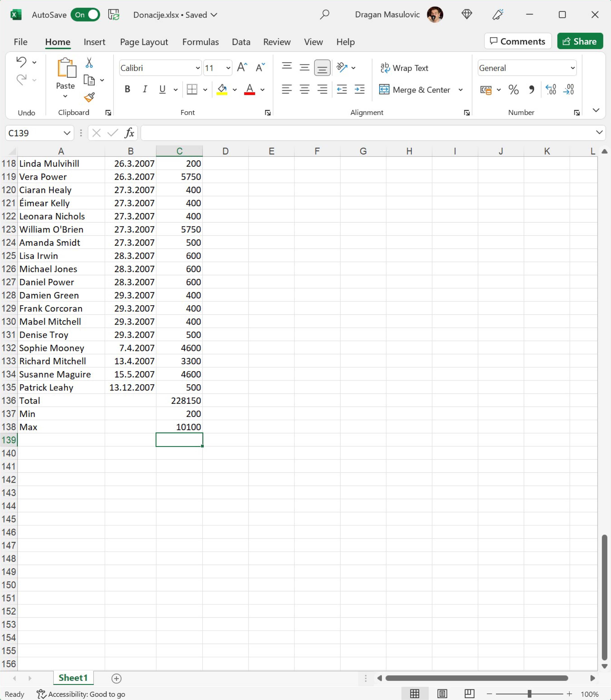Viewport: 611px width, 700px height.
Task: Switch to the Insert tab
Action: point(95,42)
